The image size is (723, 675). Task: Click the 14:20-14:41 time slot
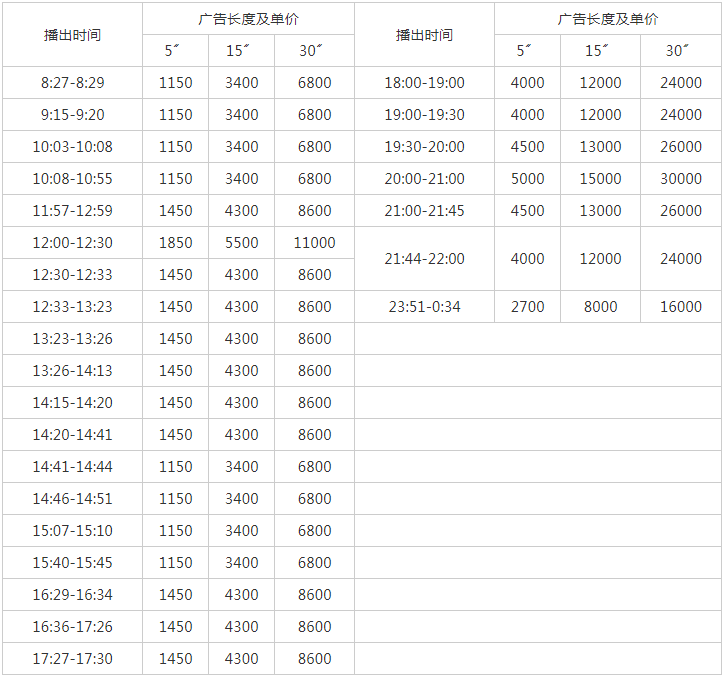(72, 434)
